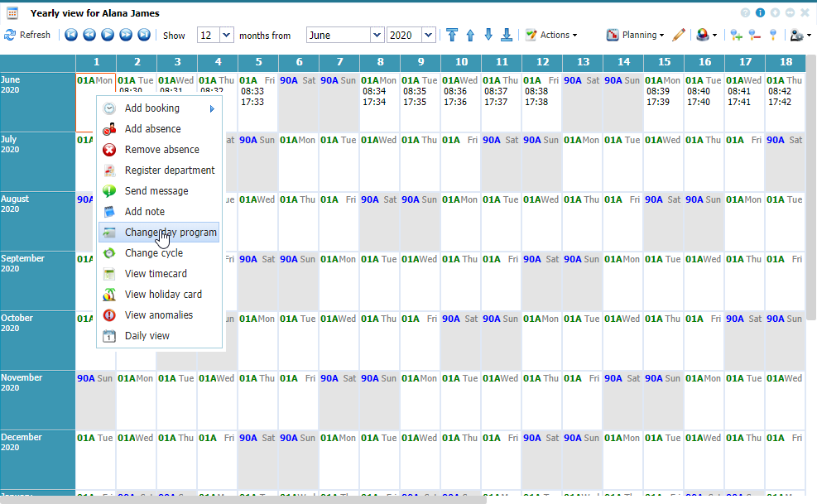Click the add pin icon with plus

tap(736, 35)
